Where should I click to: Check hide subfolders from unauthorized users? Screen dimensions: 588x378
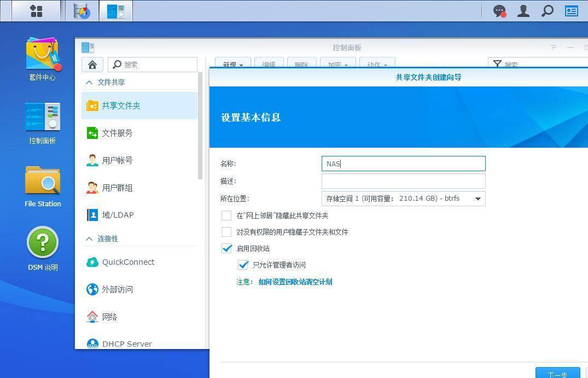coord(226,232)
